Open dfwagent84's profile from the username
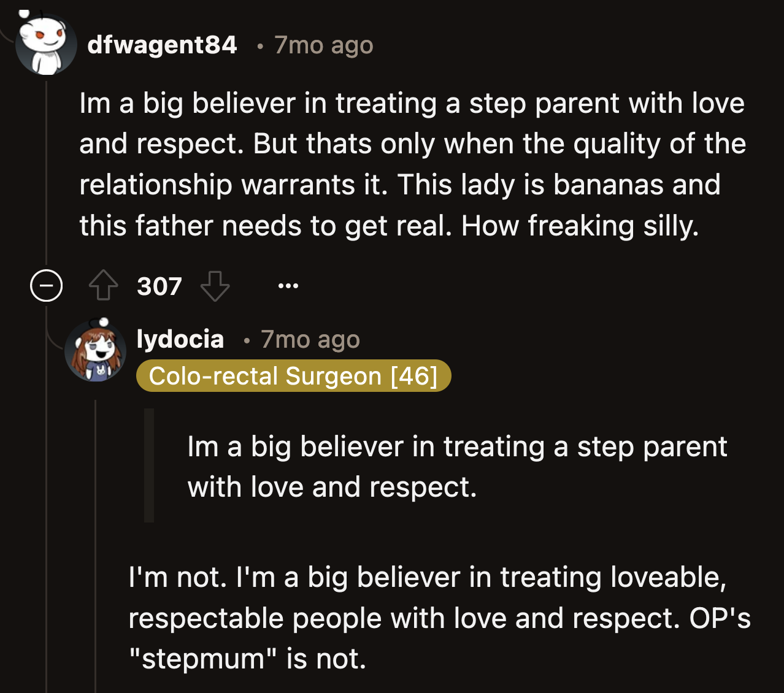 point(161,44)
